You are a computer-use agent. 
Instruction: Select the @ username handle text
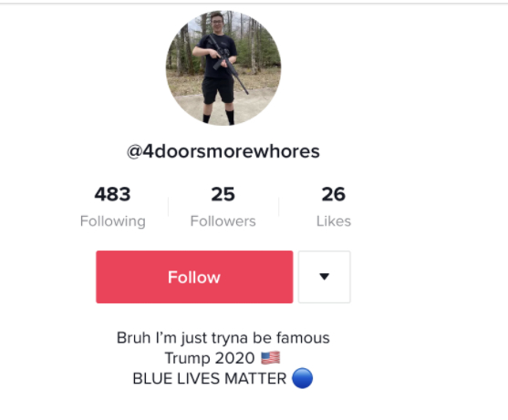click(x=223, y=151)
